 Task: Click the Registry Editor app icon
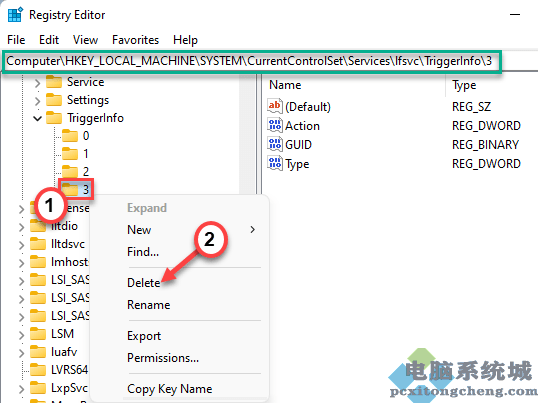(x=15, y=14)
